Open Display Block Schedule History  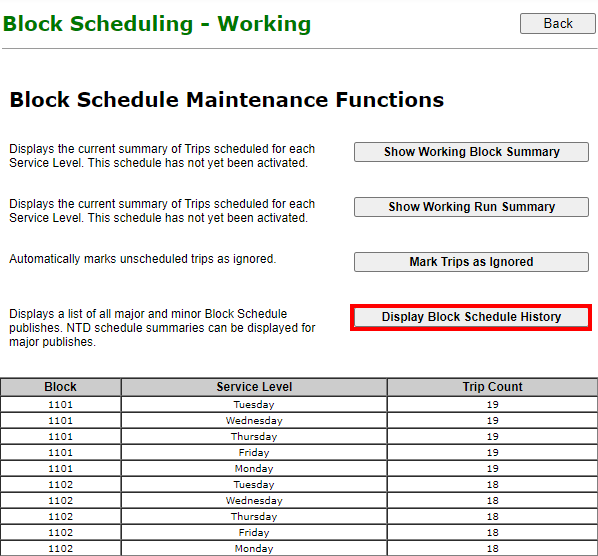471,317
